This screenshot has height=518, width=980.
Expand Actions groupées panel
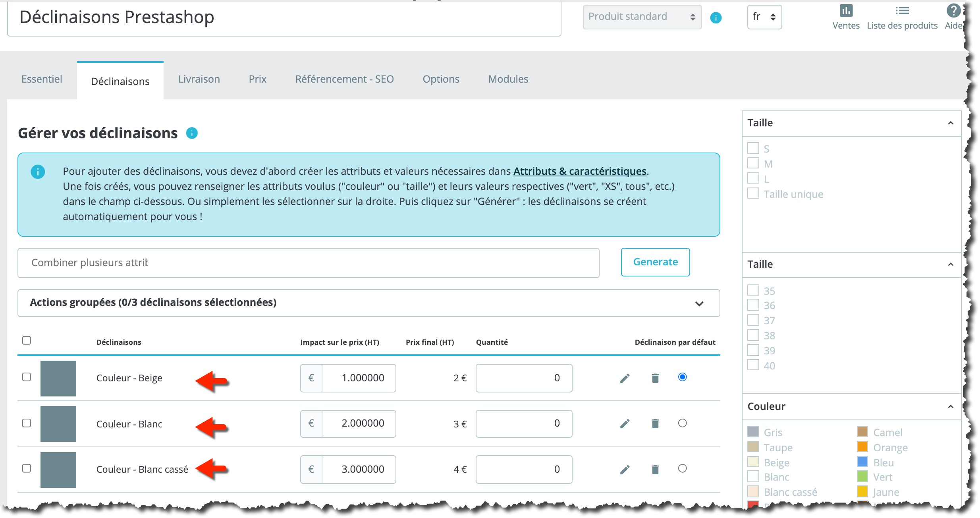368,303
